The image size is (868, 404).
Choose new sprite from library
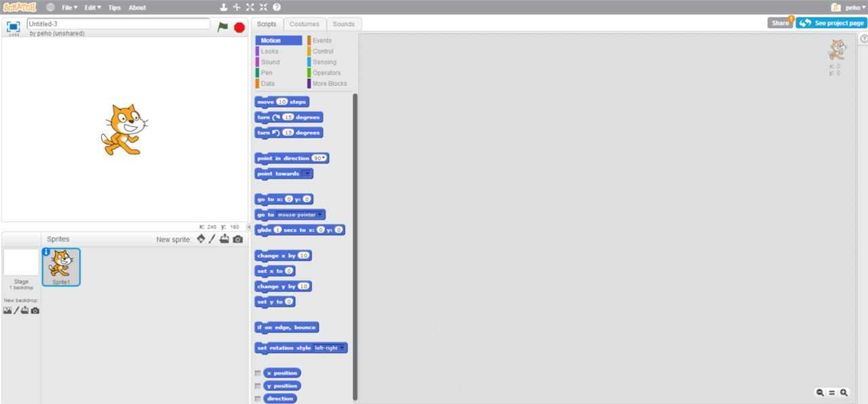tap(201, 239)
